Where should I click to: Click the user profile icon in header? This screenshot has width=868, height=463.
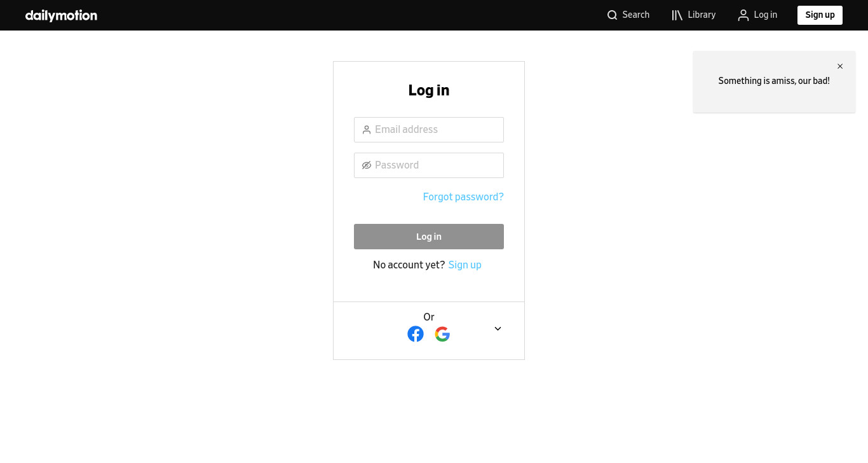743,15
